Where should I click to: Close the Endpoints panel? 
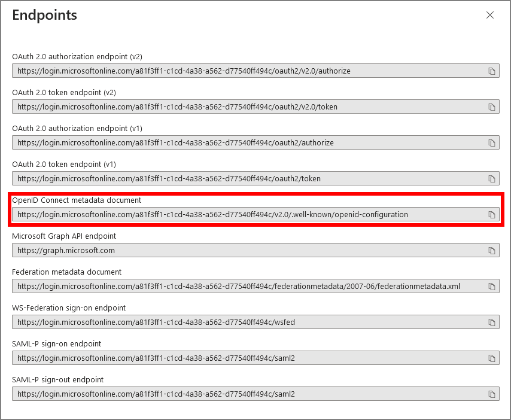490,15
